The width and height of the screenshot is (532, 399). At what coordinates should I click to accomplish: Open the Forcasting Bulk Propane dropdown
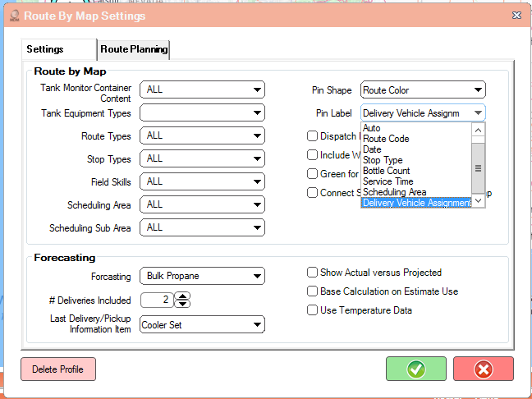click(202, 276)
